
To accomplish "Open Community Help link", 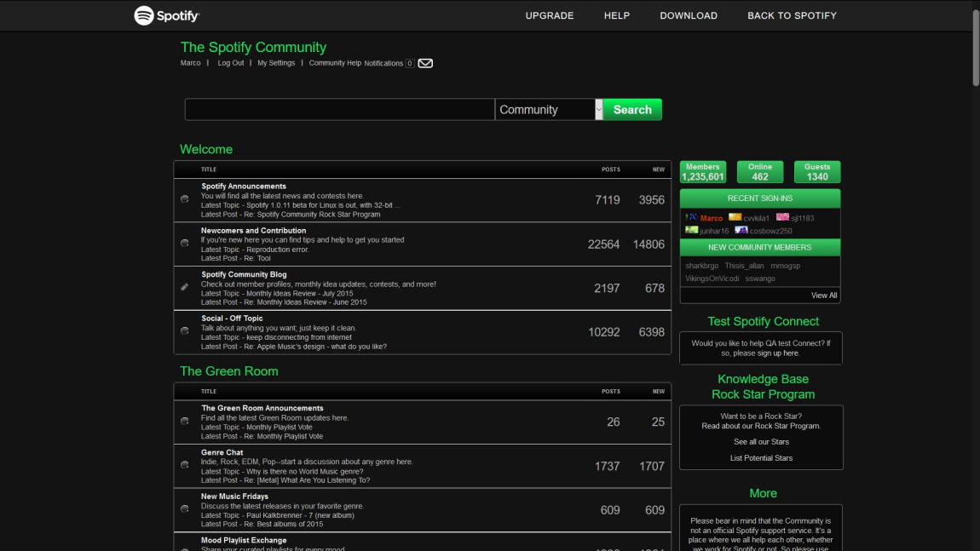I will click(335, 63).
